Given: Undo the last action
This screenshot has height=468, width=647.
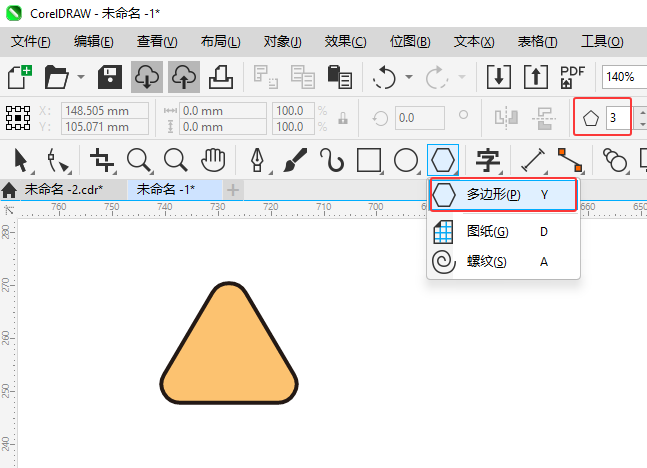Looking at the screenshot, I should click(384, 77).
